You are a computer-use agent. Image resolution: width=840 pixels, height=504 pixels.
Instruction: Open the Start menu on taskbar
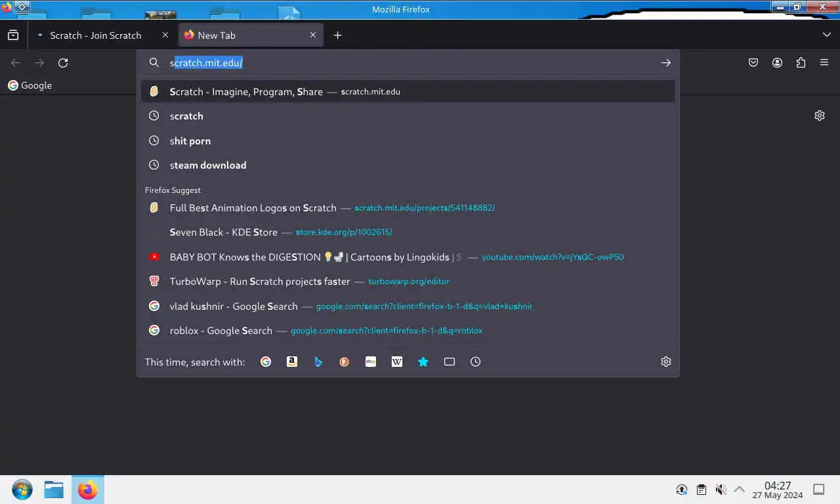(22, 490)
